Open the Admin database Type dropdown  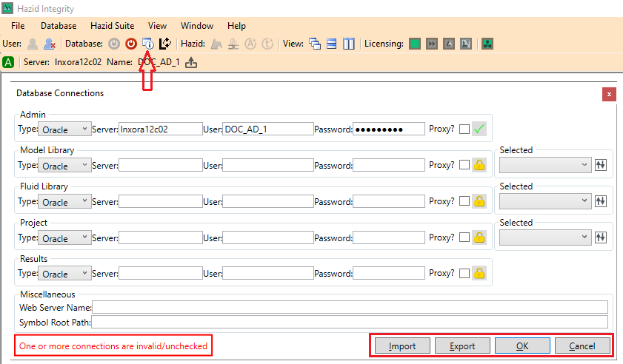64,129
